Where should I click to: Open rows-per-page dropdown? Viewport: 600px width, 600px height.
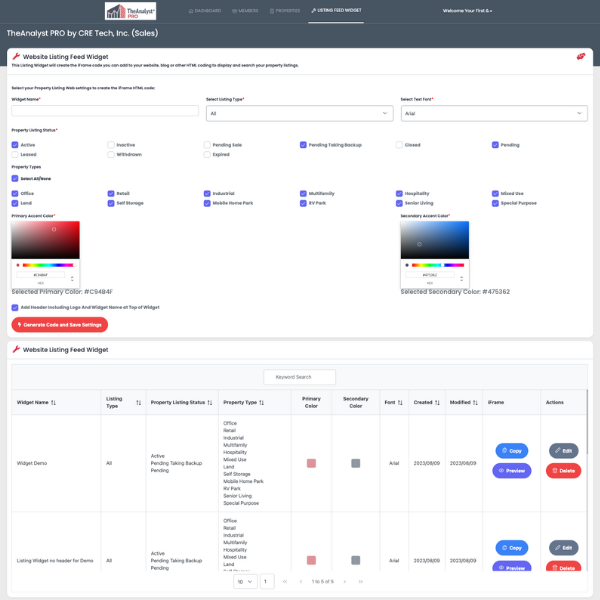(245, 582)
